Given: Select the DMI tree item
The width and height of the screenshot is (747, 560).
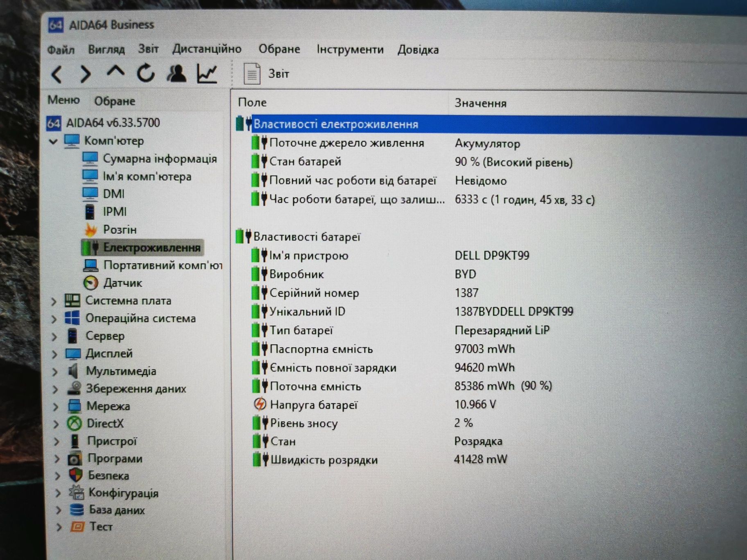Looking at the screenshot, I should tap(103, 194).
